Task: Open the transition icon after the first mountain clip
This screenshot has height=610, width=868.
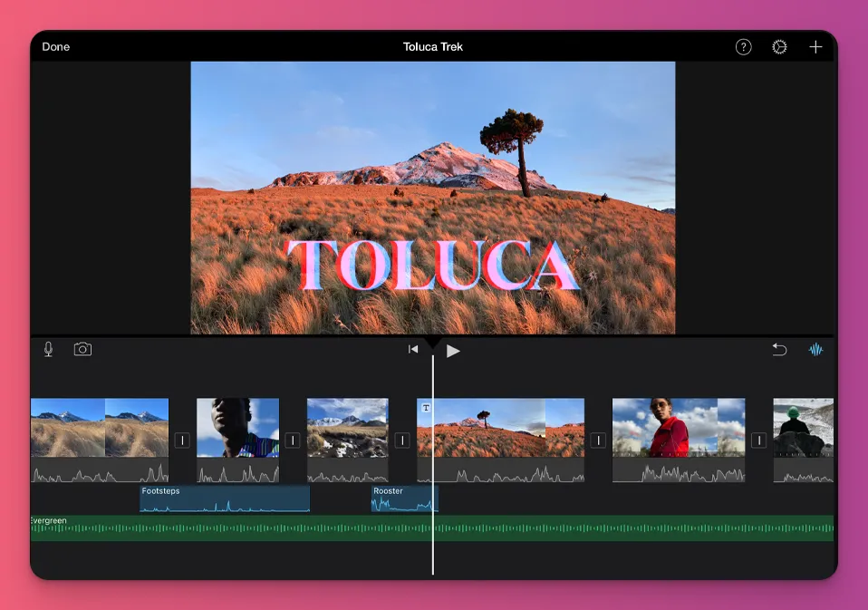Action: (182, 439)
